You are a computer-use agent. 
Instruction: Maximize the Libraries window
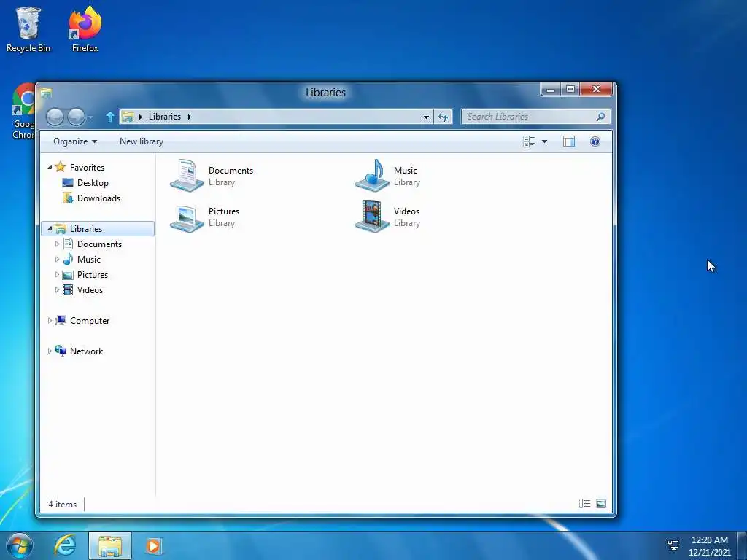(x=570, y=89)
